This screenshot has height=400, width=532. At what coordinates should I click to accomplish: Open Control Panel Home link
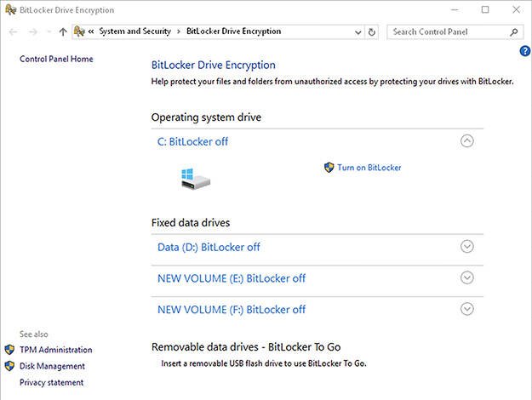pos(56,59)
